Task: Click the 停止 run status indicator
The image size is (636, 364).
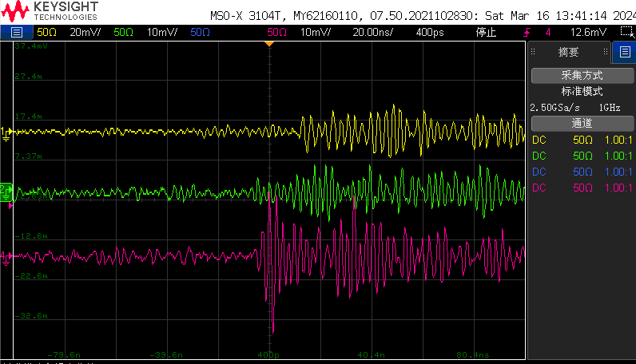Action: pyautogui.click(x=486, y=33)
